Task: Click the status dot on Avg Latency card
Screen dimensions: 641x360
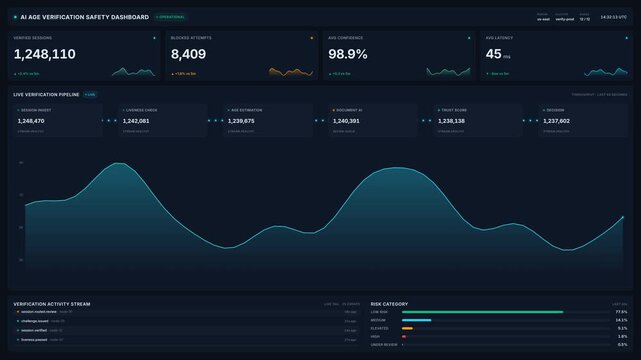Action: [626, 38]
